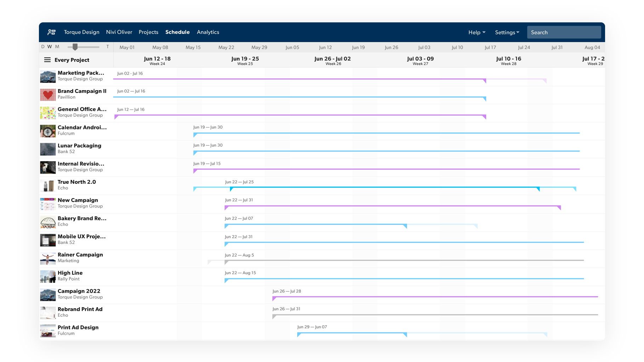Expand the Help dropdown menu
This screenshot has width=644, height=362.
(477, 32)
